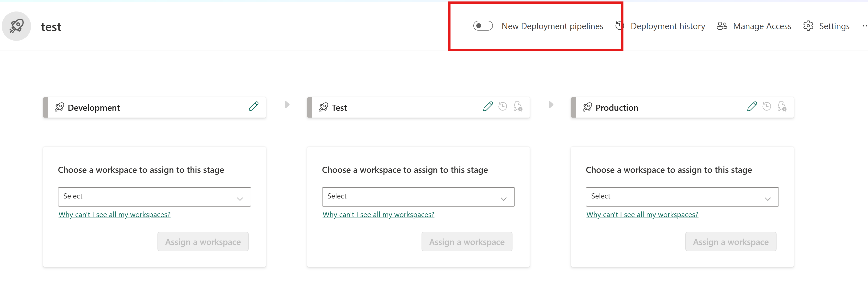
Task: Click arrow between Test and Production
Action: pyautogui.click(x=551, y=104)
